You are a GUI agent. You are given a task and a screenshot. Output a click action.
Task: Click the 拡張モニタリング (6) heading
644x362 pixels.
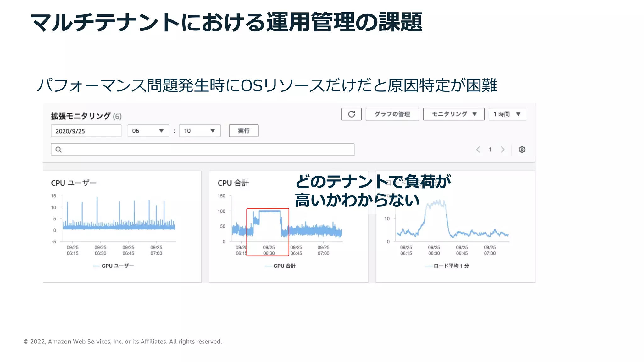tap(86, 116)
